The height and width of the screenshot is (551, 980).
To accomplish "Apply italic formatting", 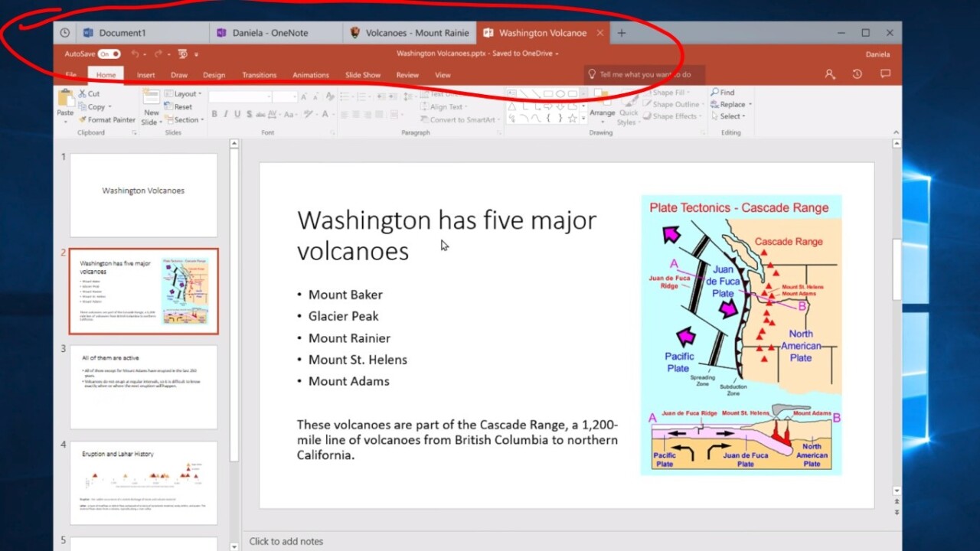I will point(227,113).
